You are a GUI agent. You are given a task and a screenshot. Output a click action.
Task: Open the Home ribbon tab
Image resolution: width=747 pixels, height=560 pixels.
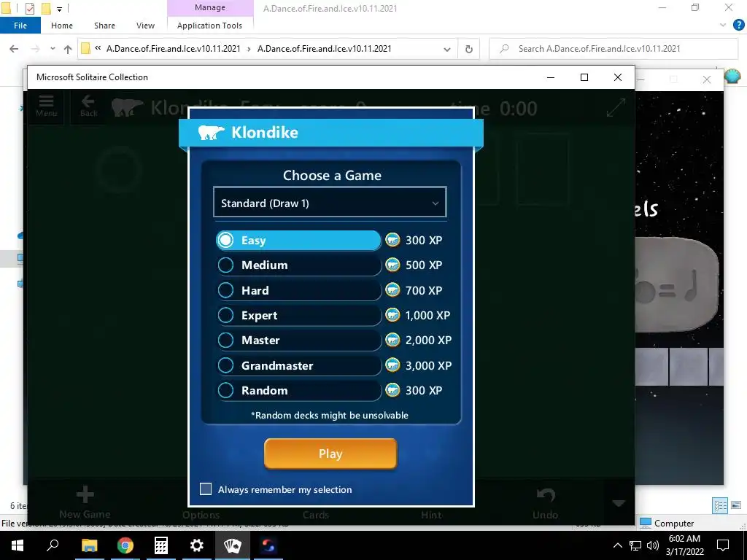[x=62, y=26]
